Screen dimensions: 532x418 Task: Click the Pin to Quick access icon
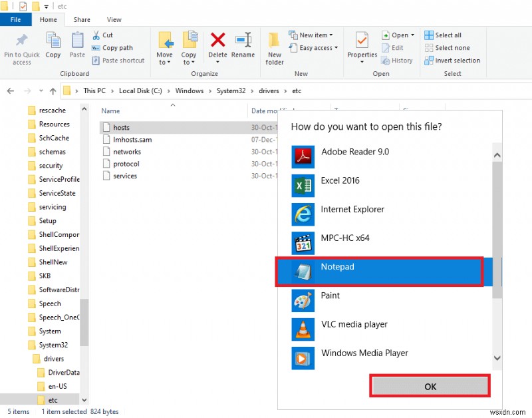pos(22,41)
